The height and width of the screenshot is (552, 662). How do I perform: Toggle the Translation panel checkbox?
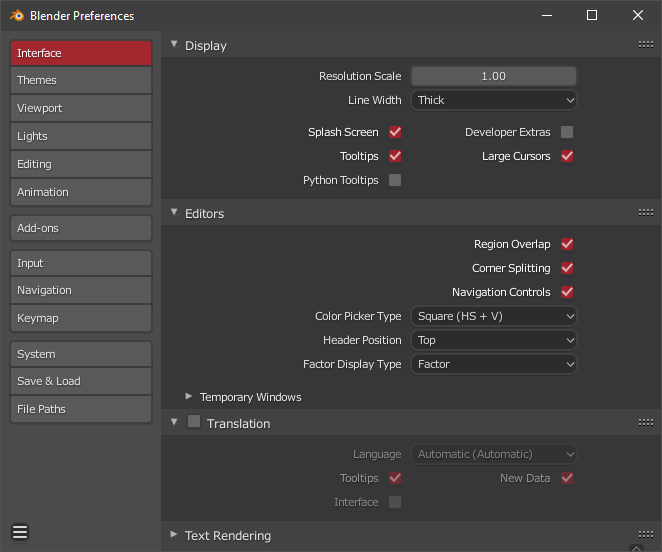(194, 422)
